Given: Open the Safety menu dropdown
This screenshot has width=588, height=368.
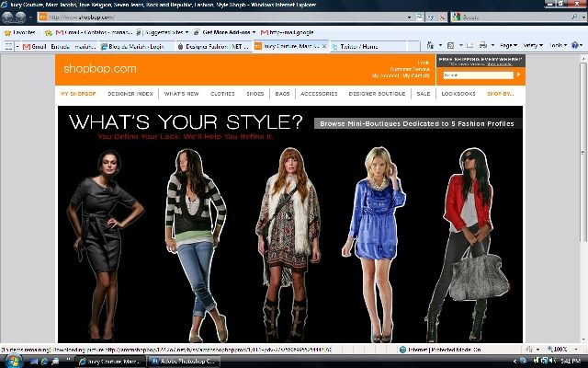Looking at the screenshot, I should point(533,45).
